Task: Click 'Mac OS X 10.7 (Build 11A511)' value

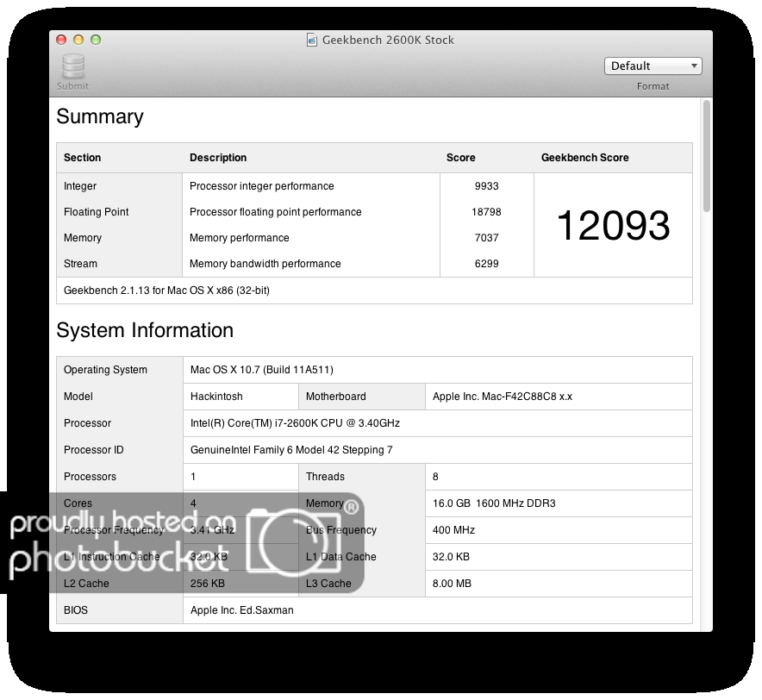Action: coord(262,370)
